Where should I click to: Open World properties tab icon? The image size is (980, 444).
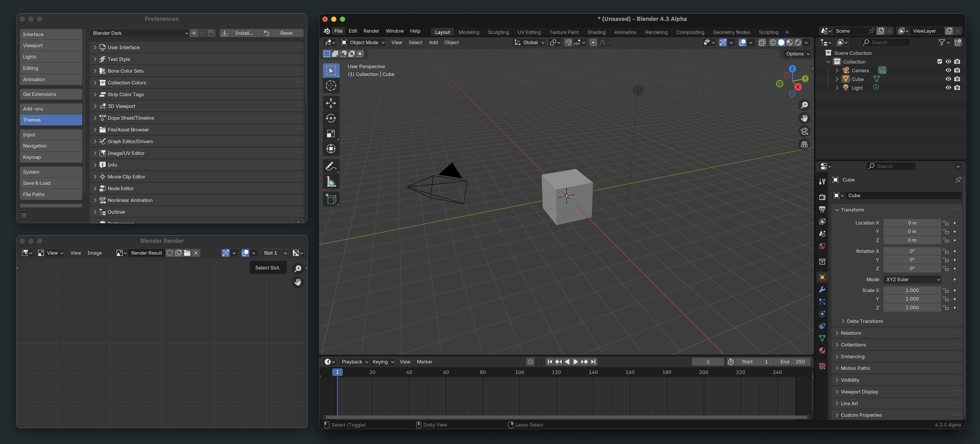pyautogui.click(x=822, y=246)
